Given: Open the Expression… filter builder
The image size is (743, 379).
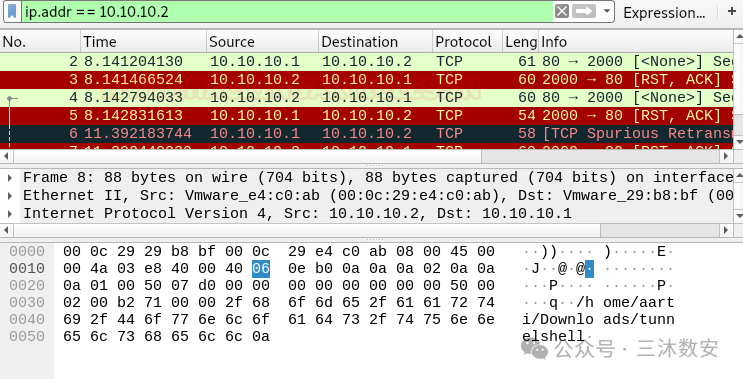Looking at the screenshot, I should [x=664, y=13].
